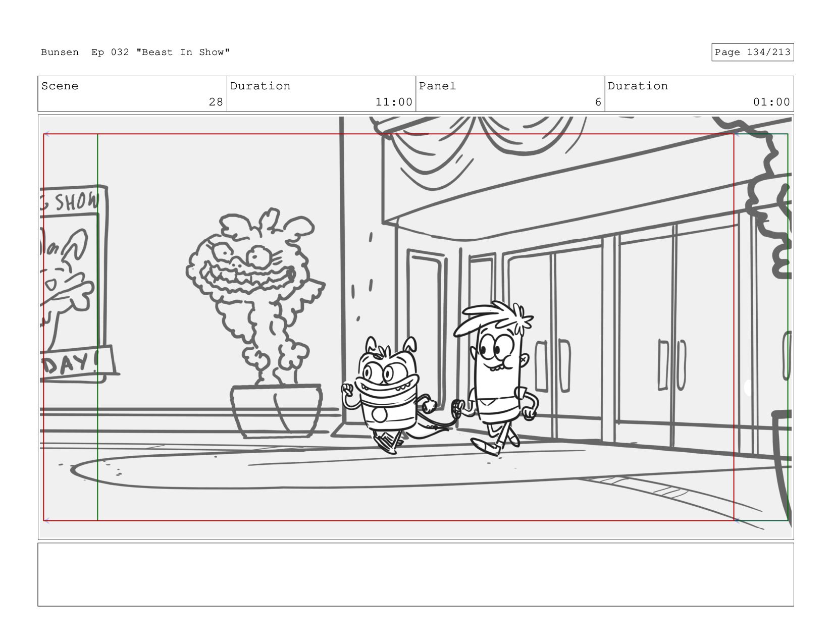Click the empty notes box below the panel
Viewport: 832px width, 644px height.
[415, 574]
